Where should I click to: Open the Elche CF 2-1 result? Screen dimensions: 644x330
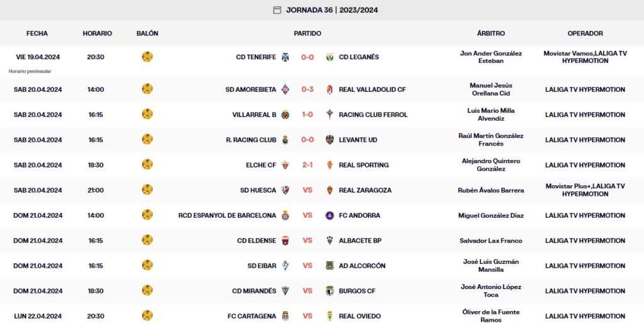(308, 165)
